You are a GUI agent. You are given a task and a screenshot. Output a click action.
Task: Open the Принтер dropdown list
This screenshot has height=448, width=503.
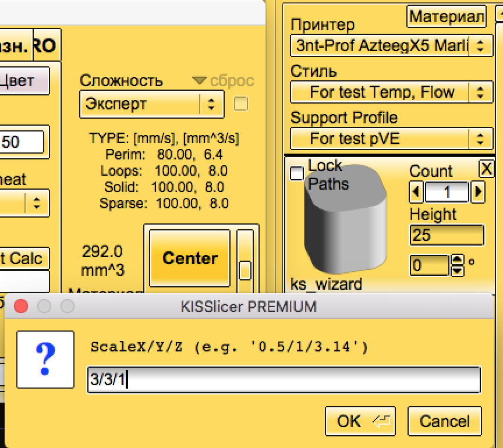390,45
